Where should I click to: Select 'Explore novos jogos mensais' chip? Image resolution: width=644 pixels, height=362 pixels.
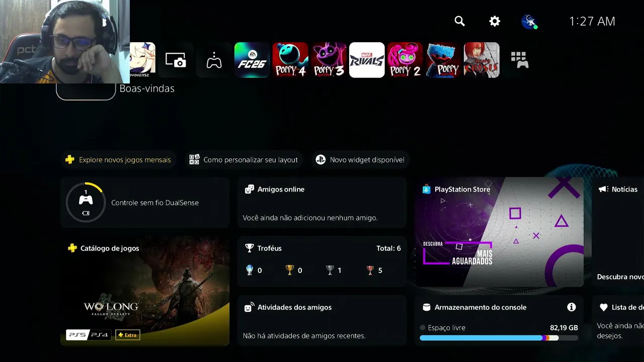click(x=119, y=160)
